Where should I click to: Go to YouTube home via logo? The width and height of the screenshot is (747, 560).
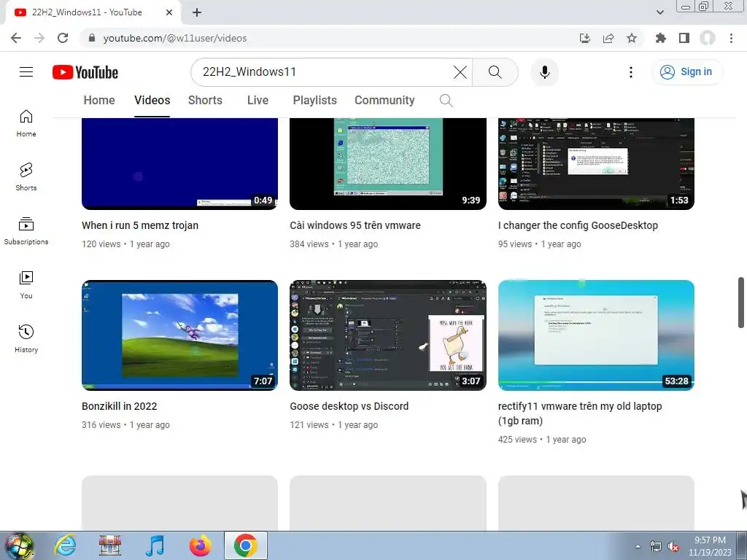(85, 72)
